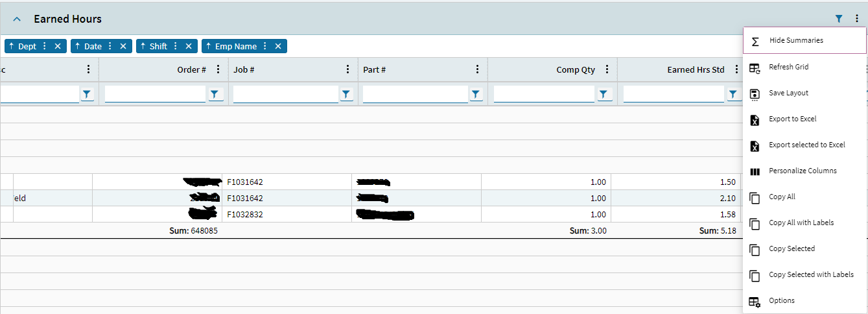The image size is (868, 314).
Task: Click the panel filter funnel icon
Action: (x=839, y=19)
